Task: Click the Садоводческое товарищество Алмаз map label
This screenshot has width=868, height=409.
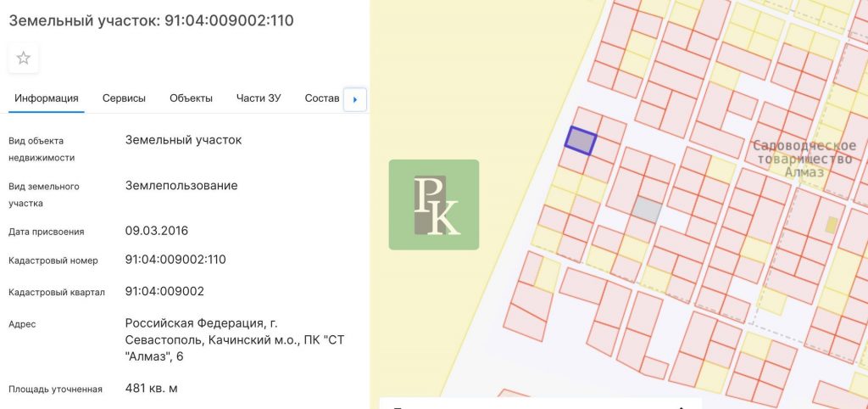Action: coord(804,159)
